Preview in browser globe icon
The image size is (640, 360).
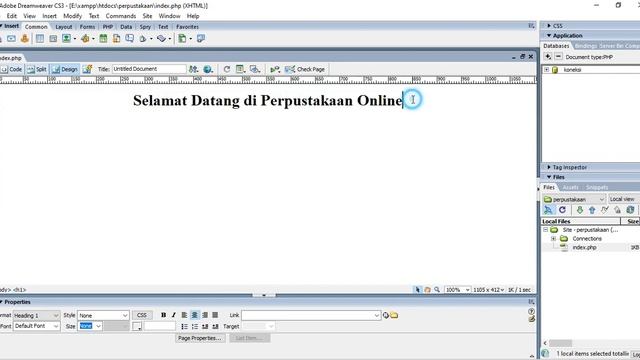(x=208, y=69)
